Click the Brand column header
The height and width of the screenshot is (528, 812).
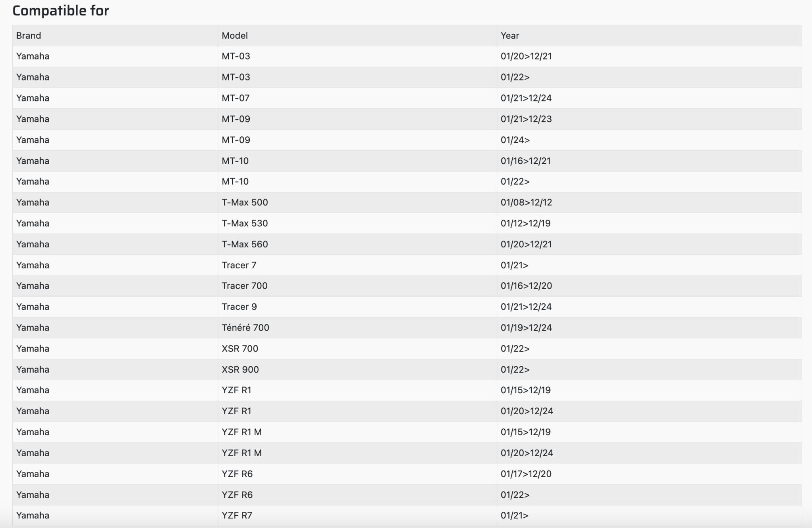[29, 36]
